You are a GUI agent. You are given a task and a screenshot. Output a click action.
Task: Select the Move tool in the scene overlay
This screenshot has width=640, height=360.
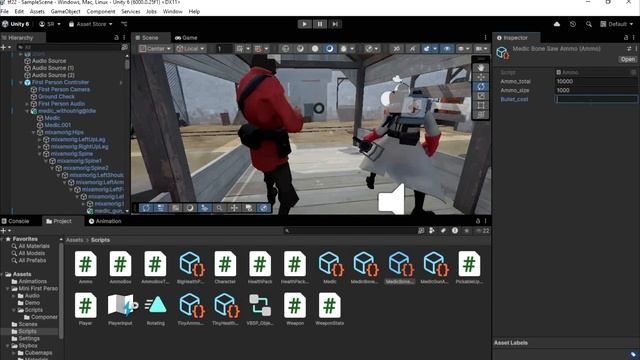(x=481, y=77)
